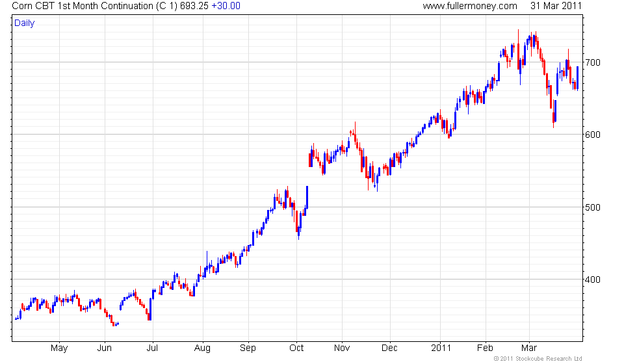Click the Mar label on time axis
The height and width of the screenshot is (364, 637).
529,348
